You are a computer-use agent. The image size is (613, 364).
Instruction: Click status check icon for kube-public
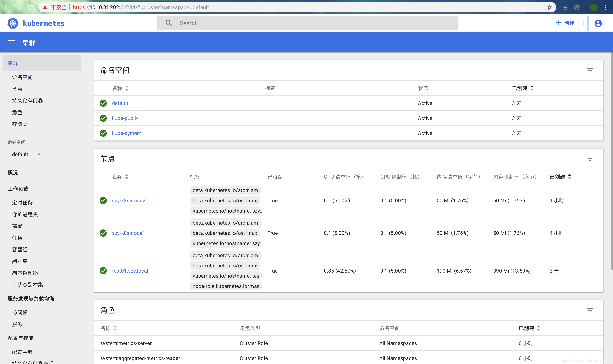coord(103,118)
